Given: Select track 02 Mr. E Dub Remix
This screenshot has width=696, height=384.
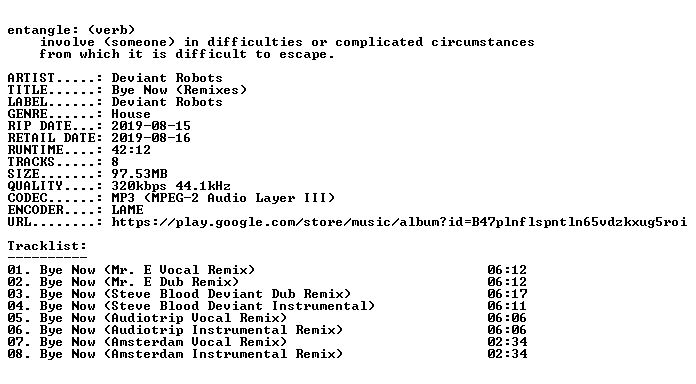Looking at the screenshot, I should coord(267,282).
